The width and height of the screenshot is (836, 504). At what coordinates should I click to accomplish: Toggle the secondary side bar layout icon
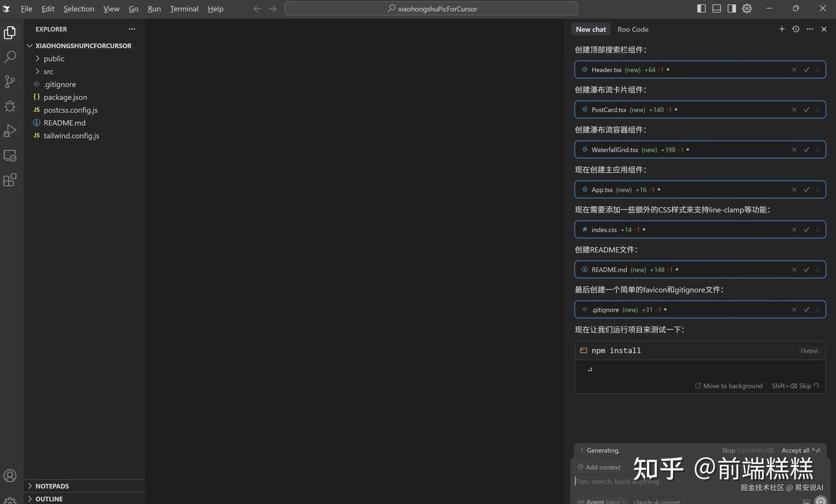732,9
